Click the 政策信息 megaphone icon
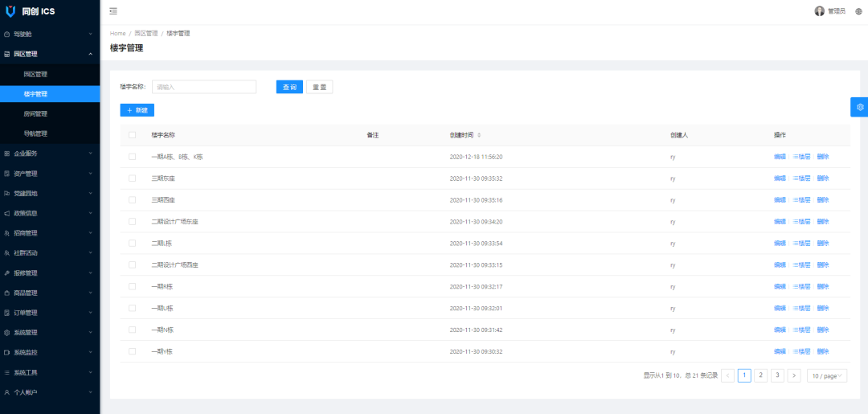The height and width of the screenshot is (414, 868). click(6, 213)
